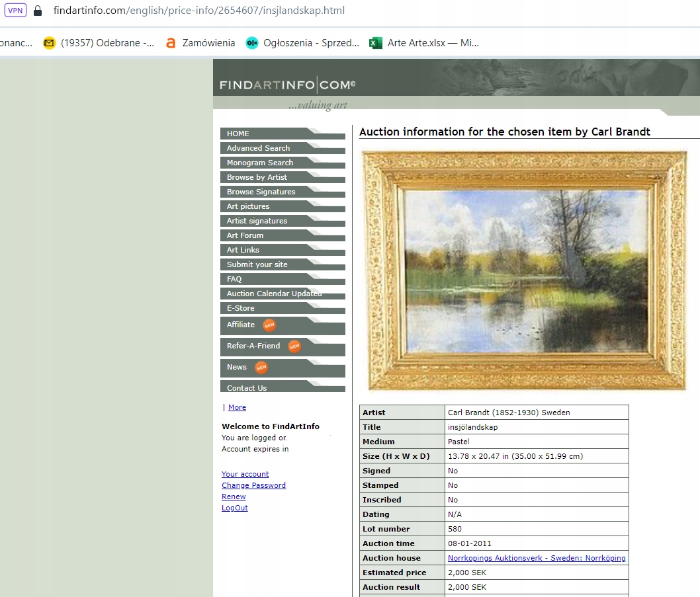Click the Signed row value No

(x=453, y=471)
